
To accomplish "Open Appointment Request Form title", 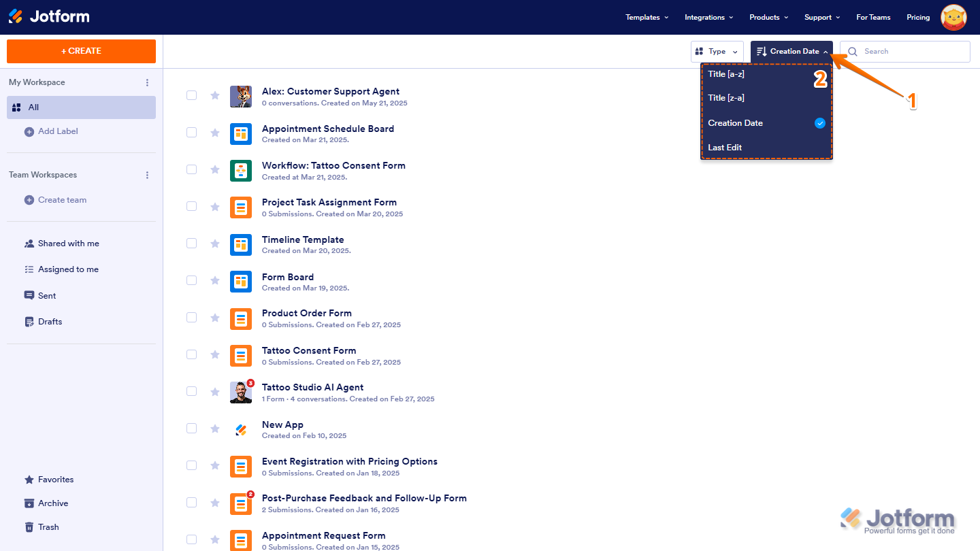I will [324, 535].
